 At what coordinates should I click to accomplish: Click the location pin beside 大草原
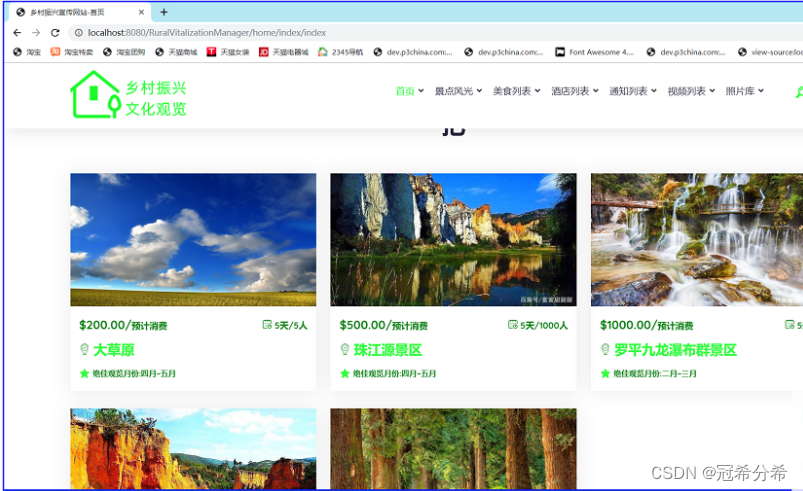[84, 349]
